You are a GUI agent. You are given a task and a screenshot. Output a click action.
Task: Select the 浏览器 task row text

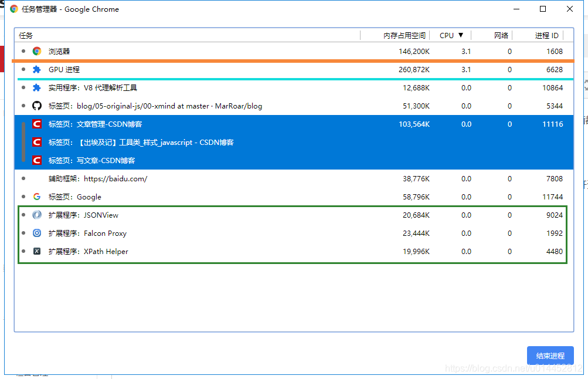[59, 52]
